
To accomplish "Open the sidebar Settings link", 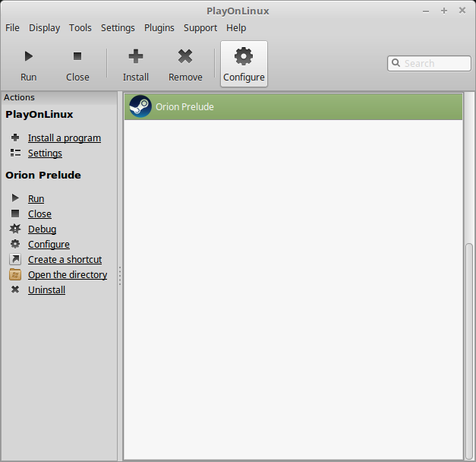I will click(x=45, y=153).
